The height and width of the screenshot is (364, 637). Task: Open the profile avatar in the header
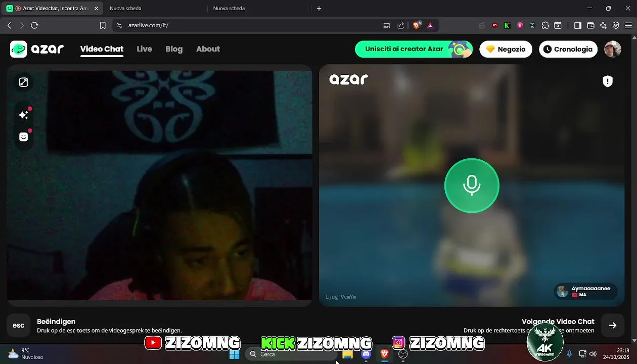(x=612, y=49)
